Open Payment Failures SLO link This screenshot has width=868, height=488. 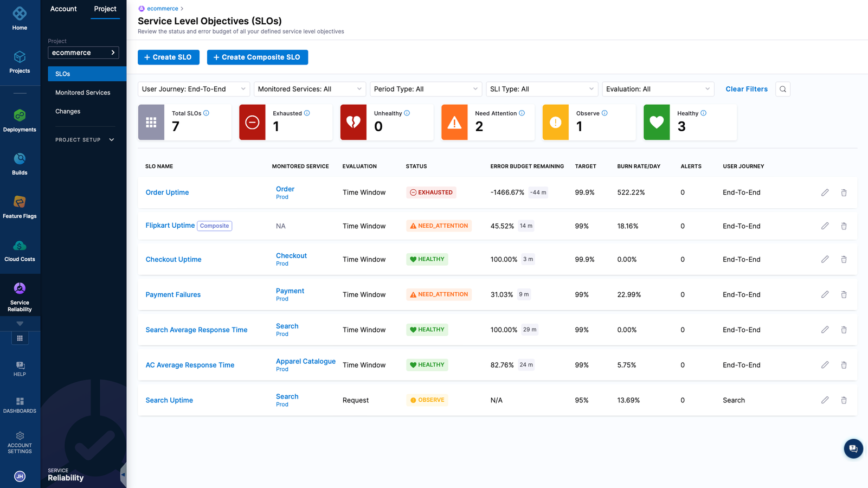point(173,294)
